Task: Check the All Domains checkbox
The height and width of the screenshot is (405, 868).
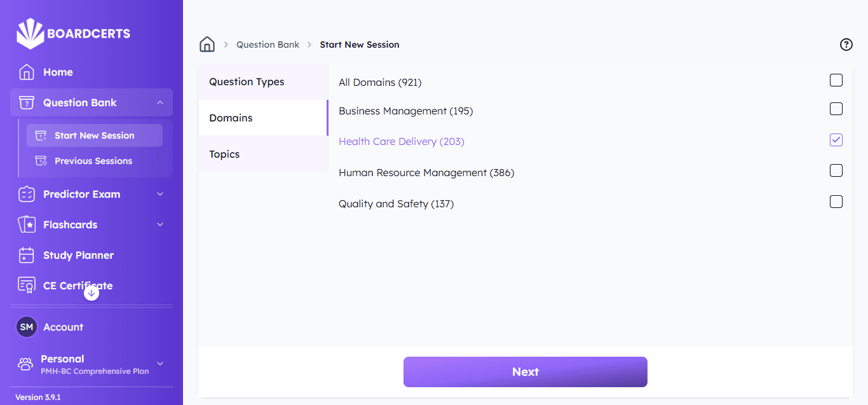Action: point(836,80)
